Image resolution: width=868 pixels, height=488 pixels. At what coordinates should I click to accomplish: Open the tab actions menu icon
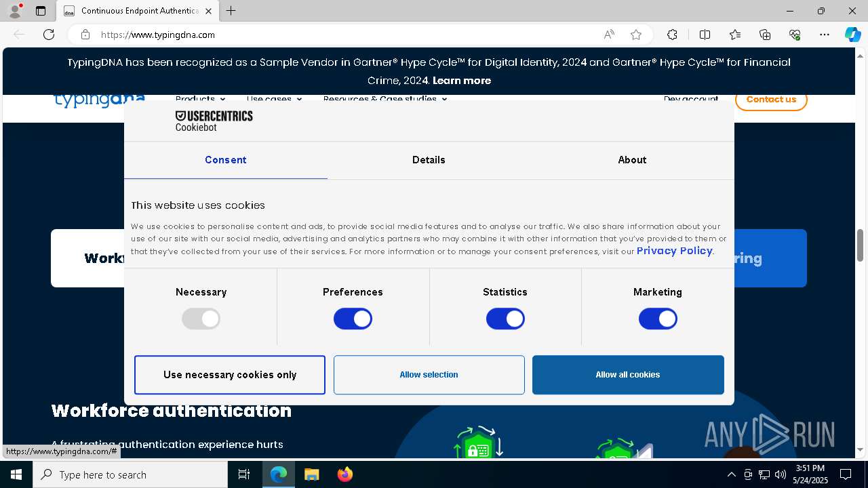[41, 11]
